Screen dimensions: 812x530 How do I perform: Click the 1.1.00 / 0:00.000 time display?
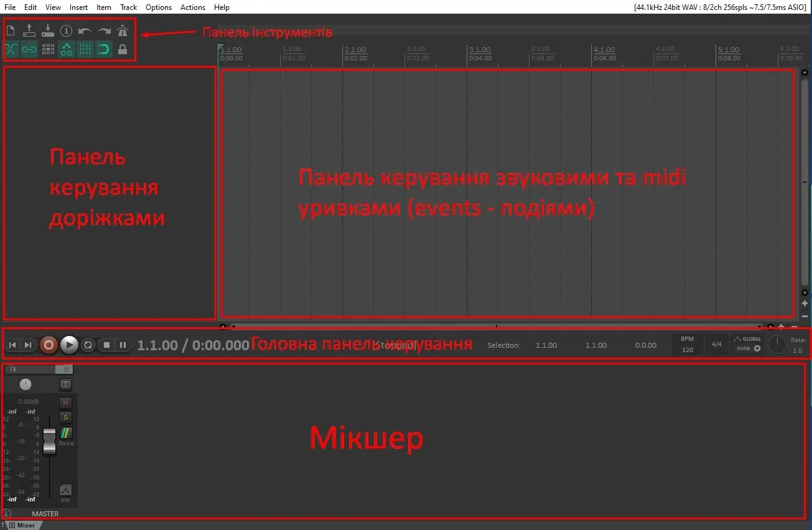[194, 345]
